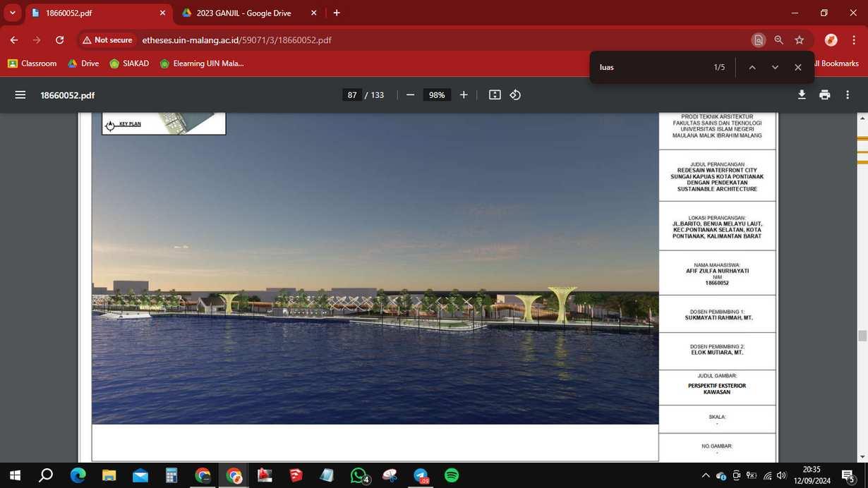Go to next find result
The image size is (868, 488).
pos(775,68)
